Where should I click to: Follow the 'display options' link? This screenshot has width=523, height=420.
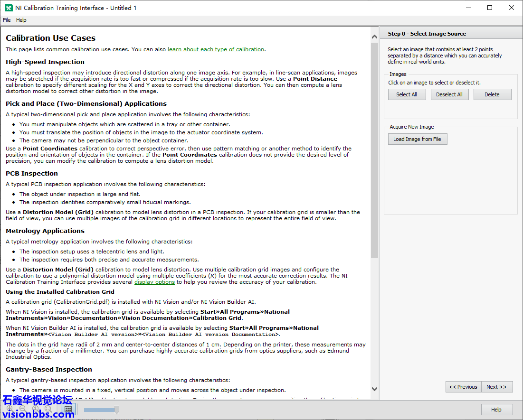point(154,282)
